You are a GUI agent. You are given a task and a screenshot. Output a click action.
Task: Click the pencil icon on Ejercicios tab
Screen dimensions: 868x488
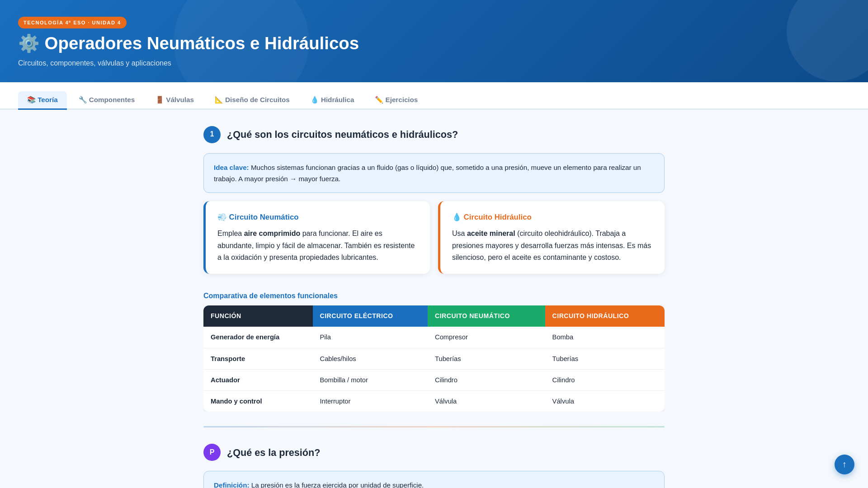click(379, 100)
